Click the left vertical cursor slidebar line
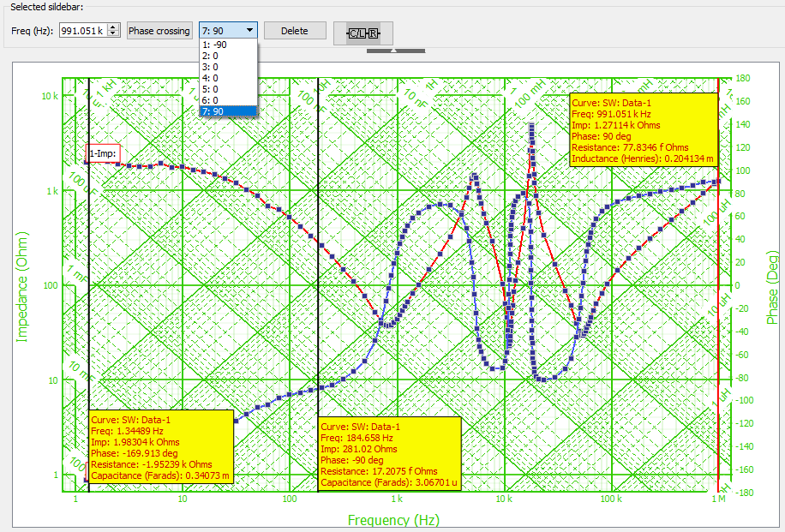Viewport: 785px width, 532px height. click(88, 257)
